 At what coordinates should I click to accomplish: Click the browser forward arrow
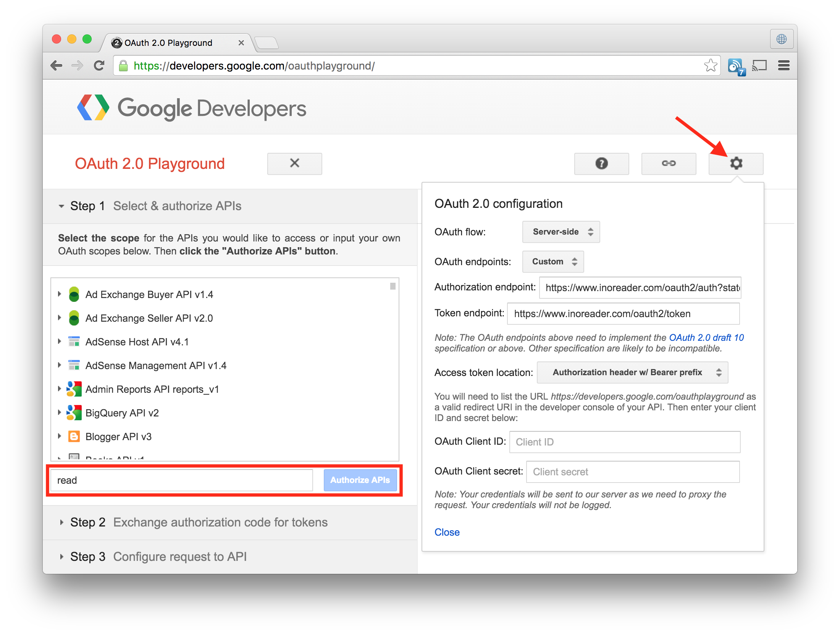(78, 66)
